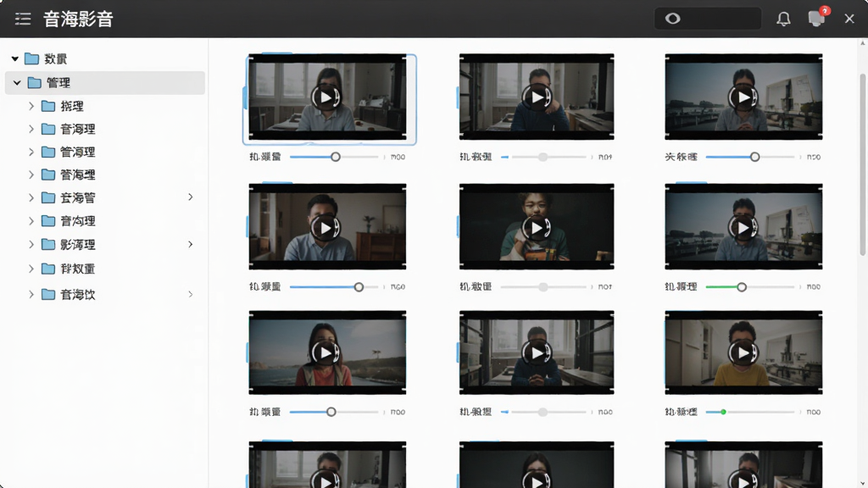
Task: Click the greyed slider under the dark room child video
Action: (543, 287)
